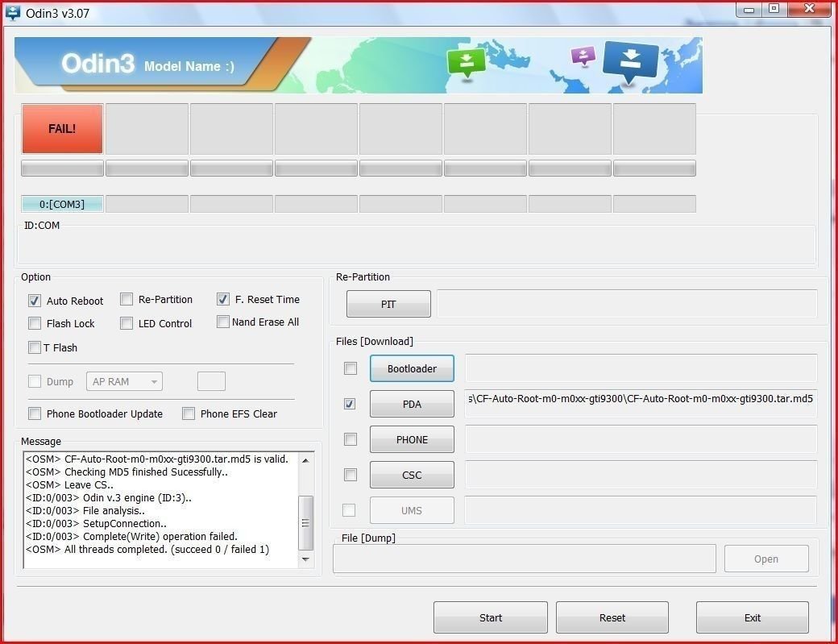Tick the checkbox next to PHONE
The width and height of the screenshot is (838, 644).
tap(351, 439)
